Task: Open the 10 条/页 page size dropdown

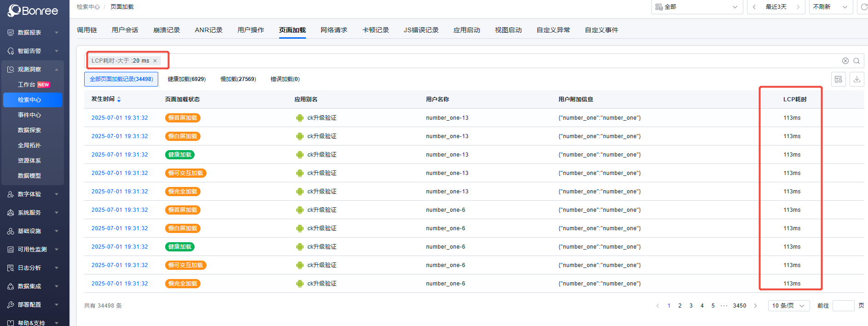Action: (x=788, y=306)
